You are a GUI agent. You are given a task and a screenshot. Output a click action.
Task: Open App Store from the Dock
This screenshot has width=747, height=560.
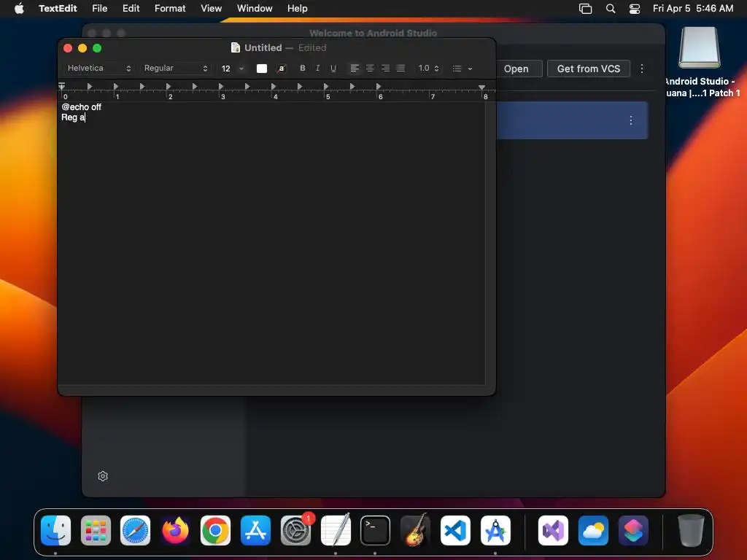(x=255, y=531)
